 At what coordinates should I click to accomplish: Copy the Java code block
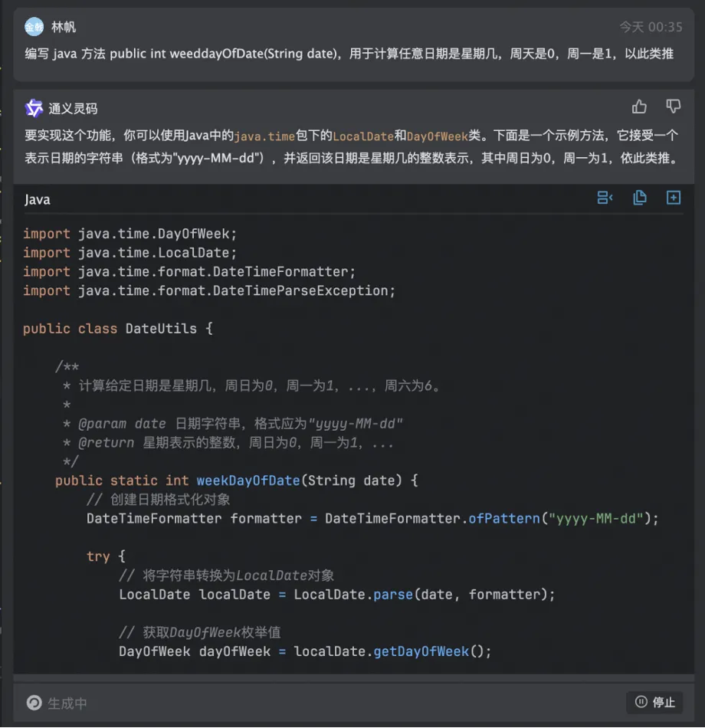(640, 198)
